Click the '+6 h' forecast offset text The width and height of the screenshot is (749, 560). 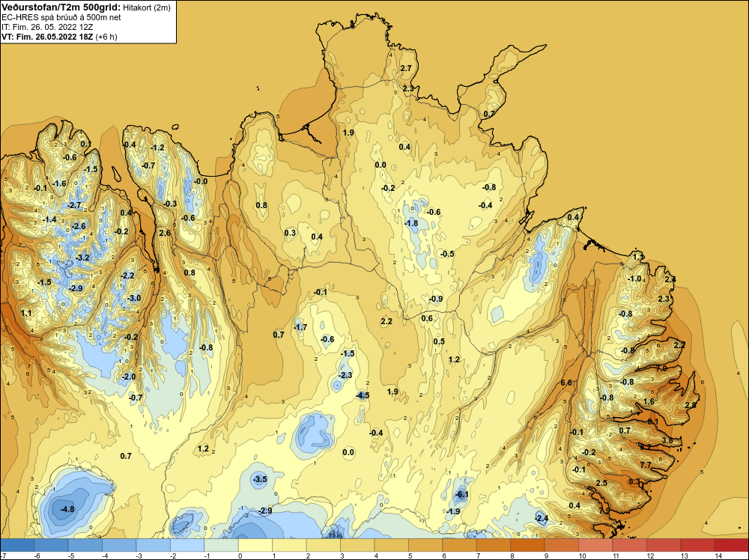pos(106,37)
